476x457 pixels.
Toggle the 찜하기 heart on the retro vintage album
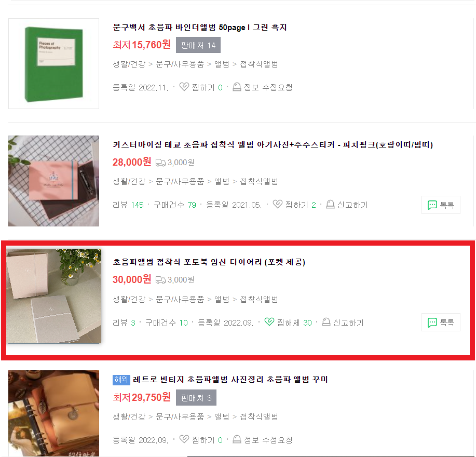coord(184,439)
